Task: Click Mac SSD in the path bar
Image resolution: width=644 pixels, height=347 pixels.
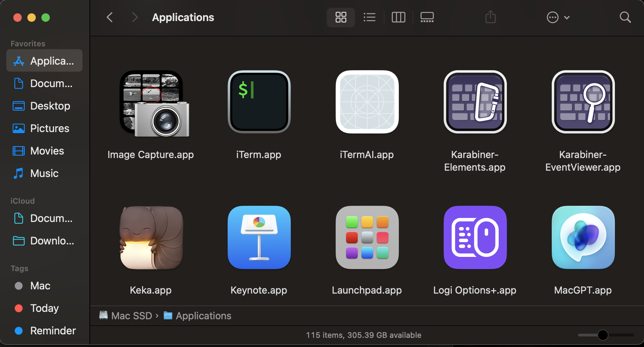Action: (x=126, y=315)
